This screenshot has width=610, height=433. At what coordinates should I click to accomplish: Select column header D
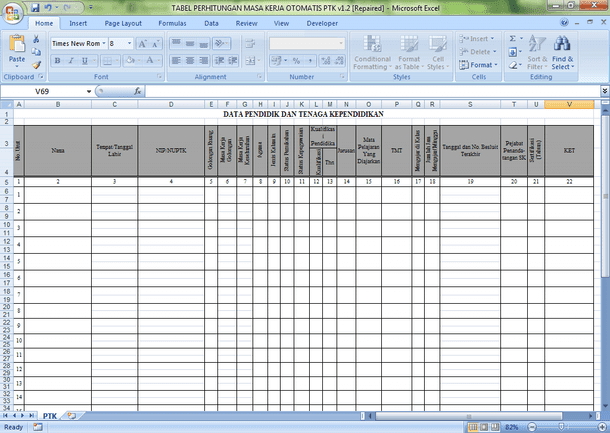click(x=171, y=104)
